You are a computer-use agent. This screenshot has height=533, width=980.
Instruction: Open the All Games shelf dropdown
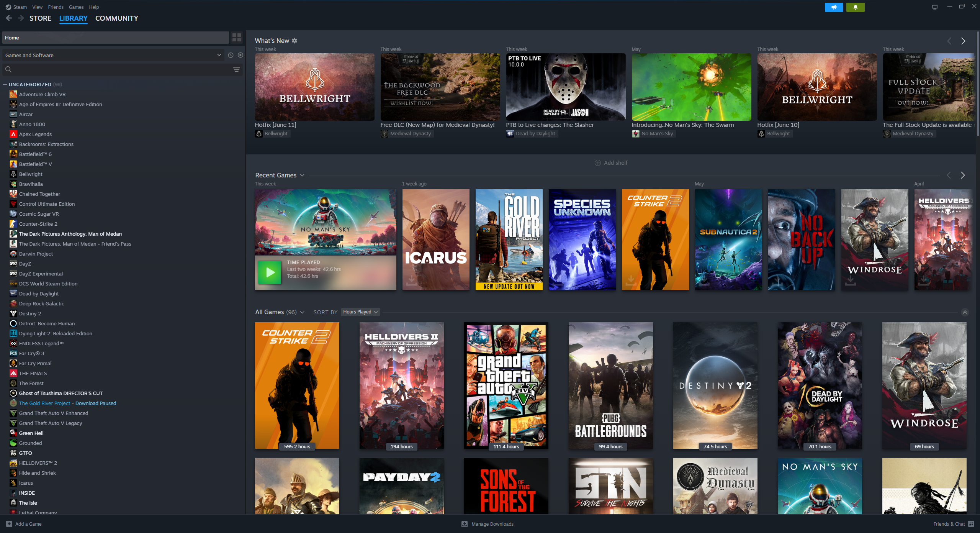click(302, 312)
